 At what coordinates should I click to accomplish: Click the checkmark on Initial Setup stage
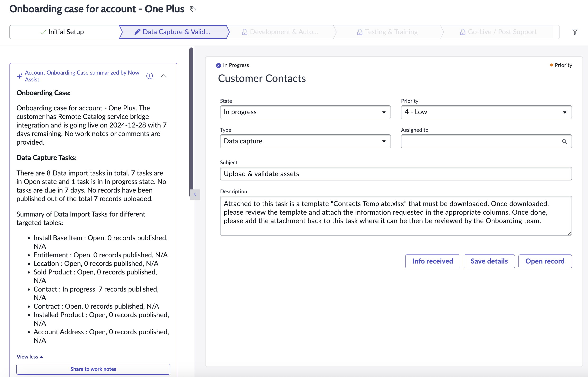pos(43,32)
